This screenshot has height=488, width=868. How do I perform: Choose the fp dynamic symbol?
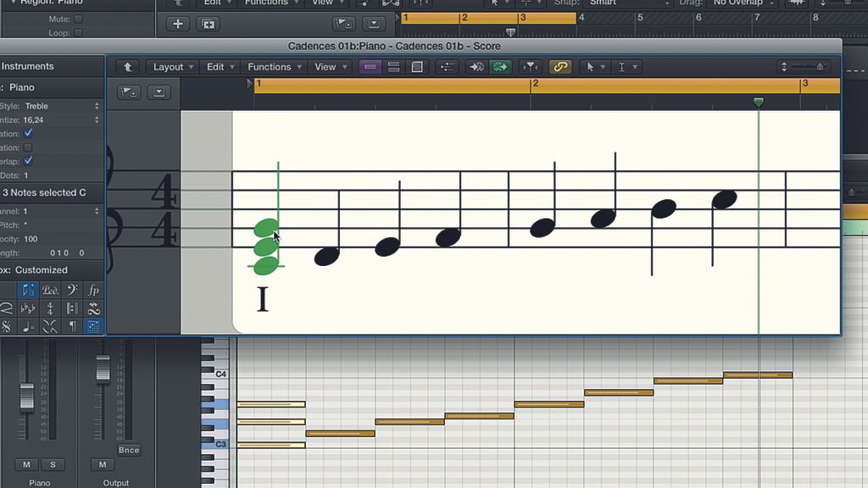coord(93,291)
